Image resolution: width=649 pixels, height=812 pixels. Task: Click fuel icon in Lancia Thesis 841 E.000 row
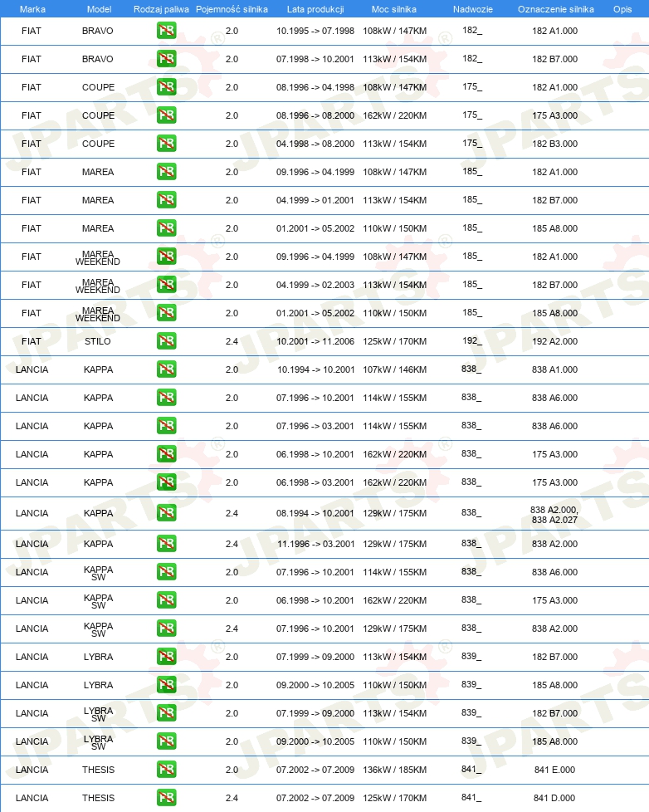click(167, 770)
